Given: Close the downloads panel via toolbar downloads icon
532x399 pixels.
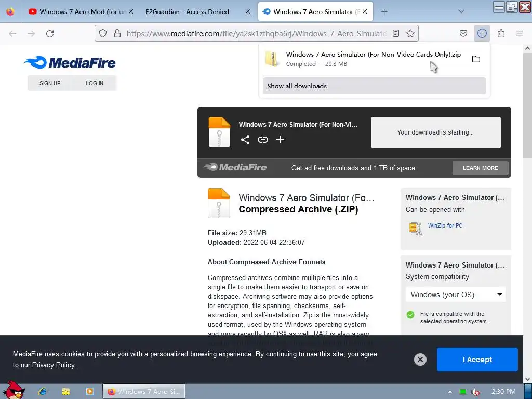Looking at the screenshot, I should (x=482, y=33).
